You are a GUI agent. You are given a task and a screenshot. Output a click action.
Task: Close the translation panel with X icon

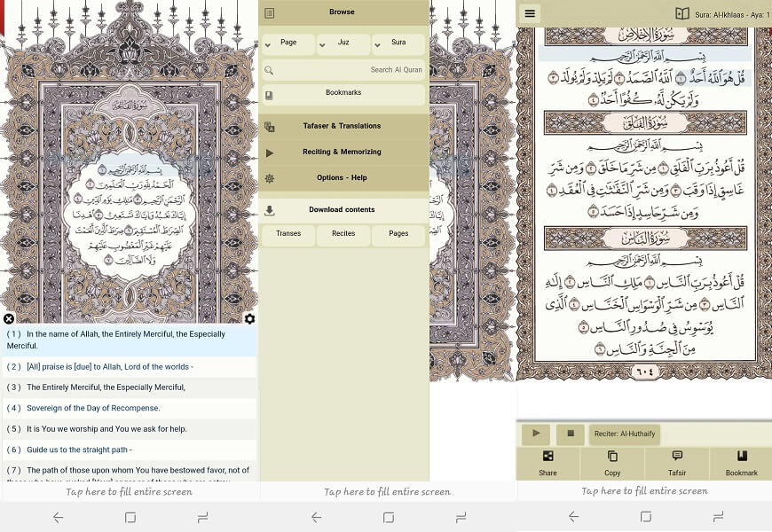point(8,319)
